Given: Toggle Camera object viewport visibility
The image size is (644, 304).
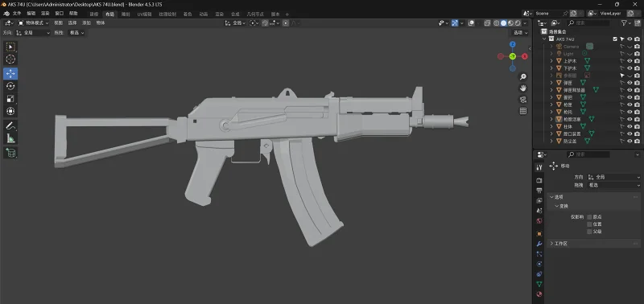Looking at the screenshot, I should point(630,47).
